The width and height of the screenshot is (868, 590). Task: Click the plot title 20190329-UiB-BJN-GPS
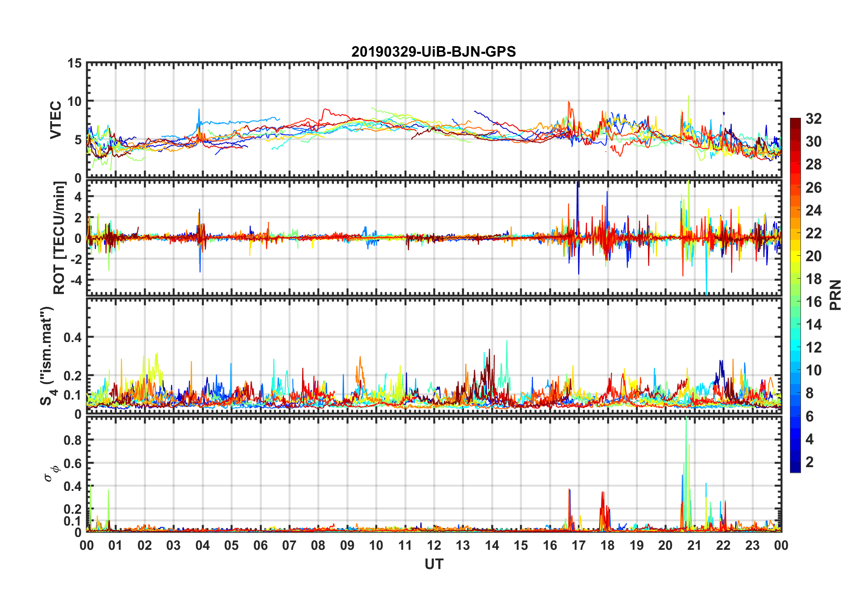(x=434, y=52)
